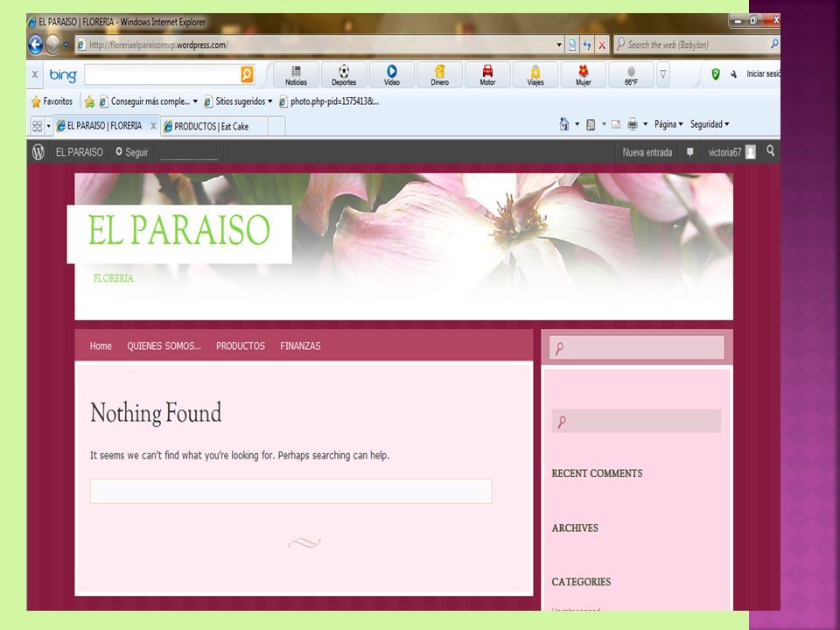Click the compatibility view icon
Image resolution: width=840 pixels, height=630 pixels.
[572, 45]
